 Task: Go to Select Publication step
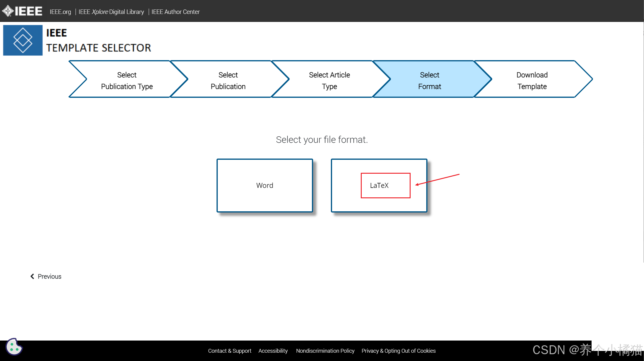(228, 80)
